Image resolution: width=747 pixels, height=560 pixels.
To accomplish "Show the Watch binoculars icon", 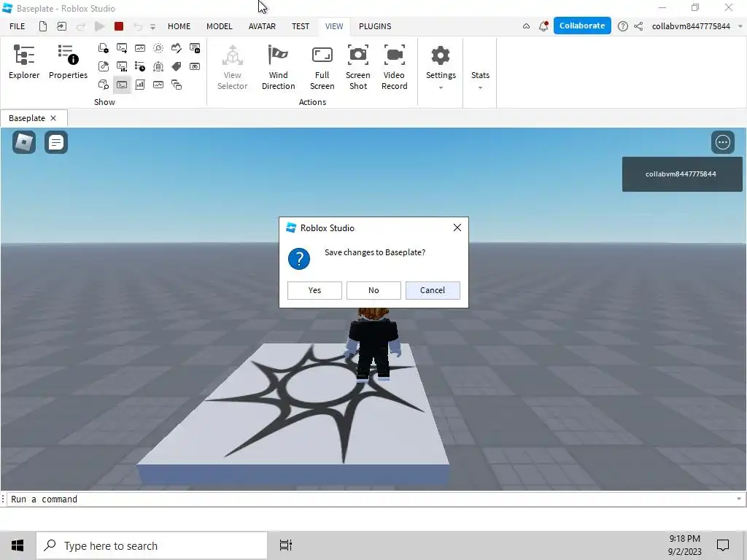I will 195,66.
